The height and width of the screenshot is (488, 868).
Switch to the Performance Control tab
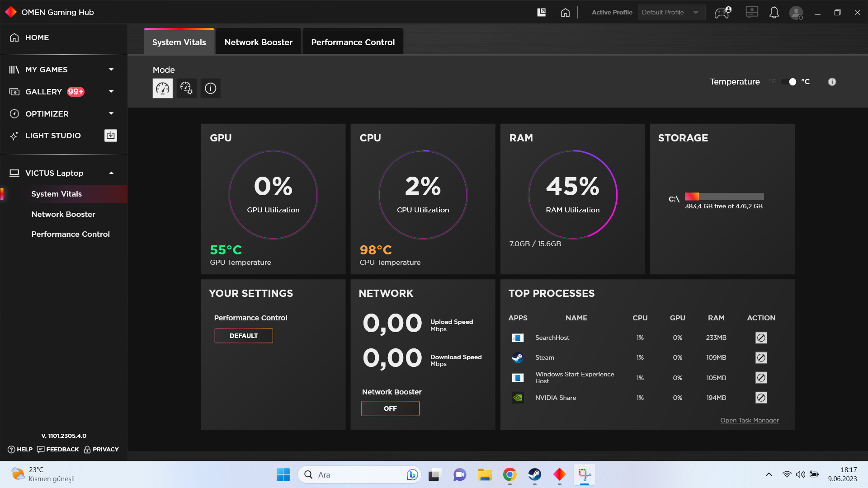[x=353, y=42]
